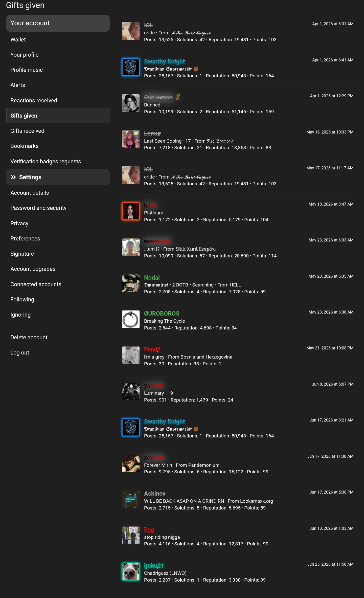View the Following list
Viewport: 364px width, 598px height.
tap(58, 300)
